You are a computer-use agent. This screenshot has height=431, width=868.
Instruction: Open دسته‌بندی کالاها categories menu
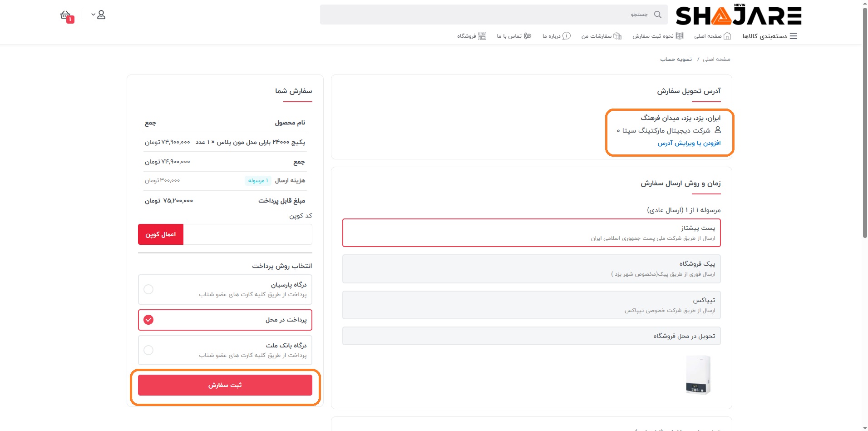(769, 36)
